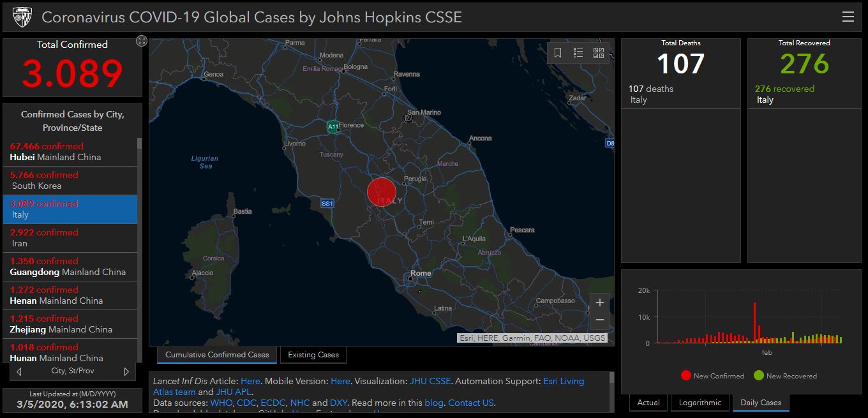Click the Last Updated timestamp 3/5/2020
This screenshot has height=418, width=868.
pos(72,404)
